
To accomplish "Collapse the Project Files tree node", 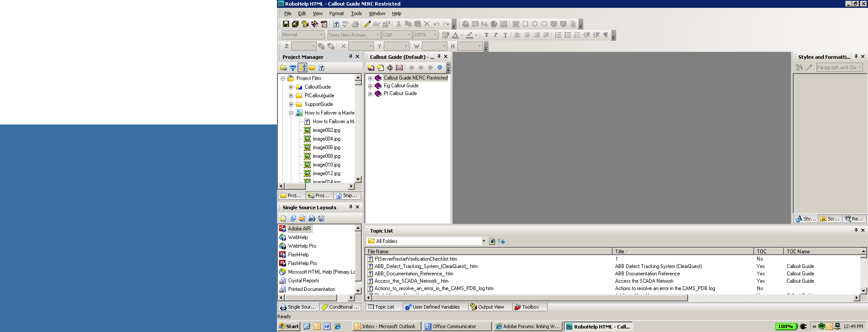I will click(283, 78).
